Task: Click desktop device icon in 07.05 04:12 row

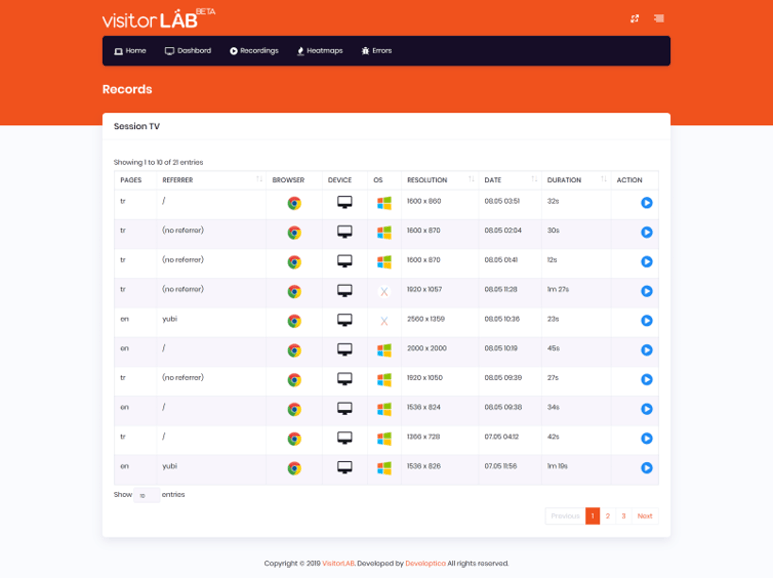Action: click(344, 438)
